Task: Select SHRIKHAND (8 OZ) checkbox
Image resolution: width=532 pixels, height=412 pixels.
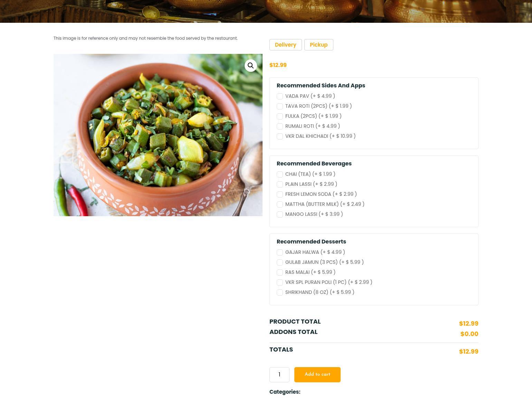Action: click(280, 293)
